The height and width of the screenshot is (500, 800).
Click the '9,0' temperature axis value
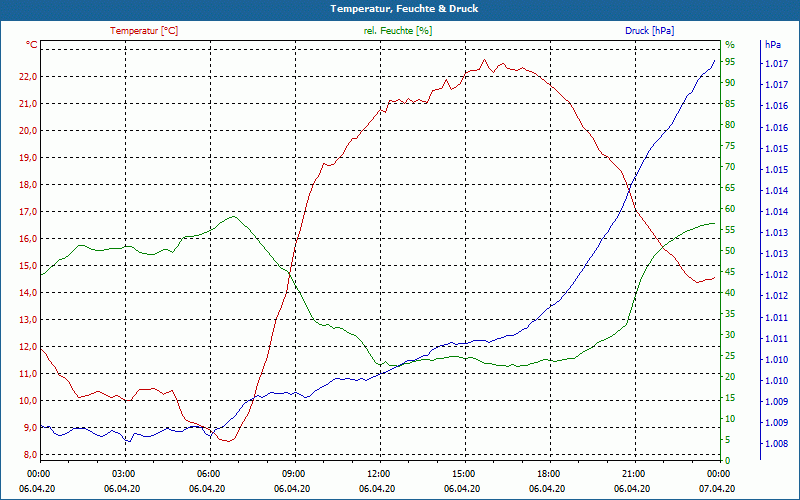click(30, 428)
